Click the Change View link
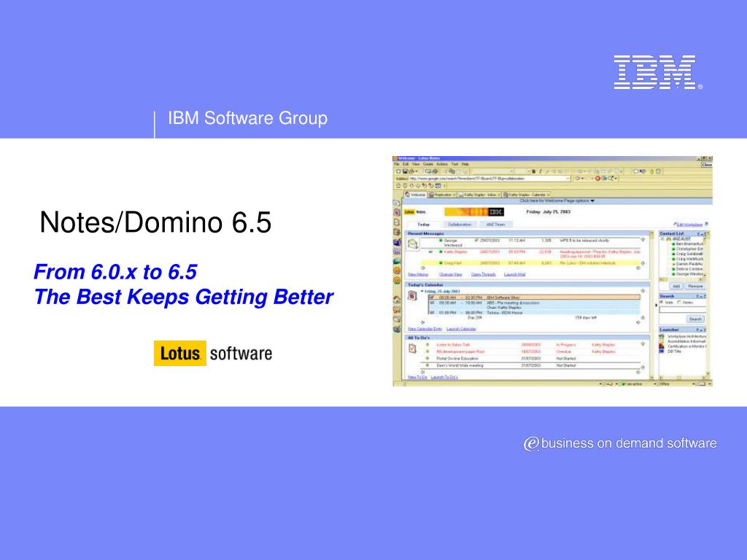The height and width of the screenshot is (560, 747). click(x=451, y=274)
